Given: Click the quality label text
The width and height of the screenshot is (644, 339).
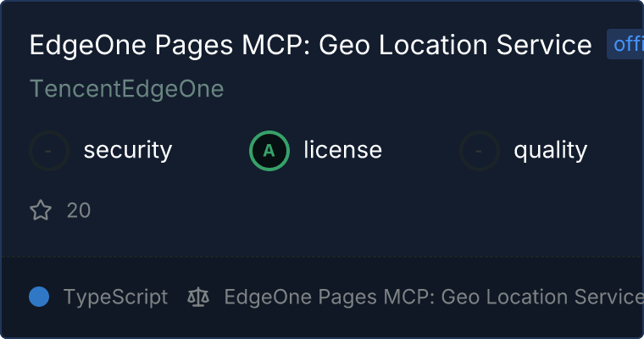Looking at the screenshot, I should click(x=551, y=151).
